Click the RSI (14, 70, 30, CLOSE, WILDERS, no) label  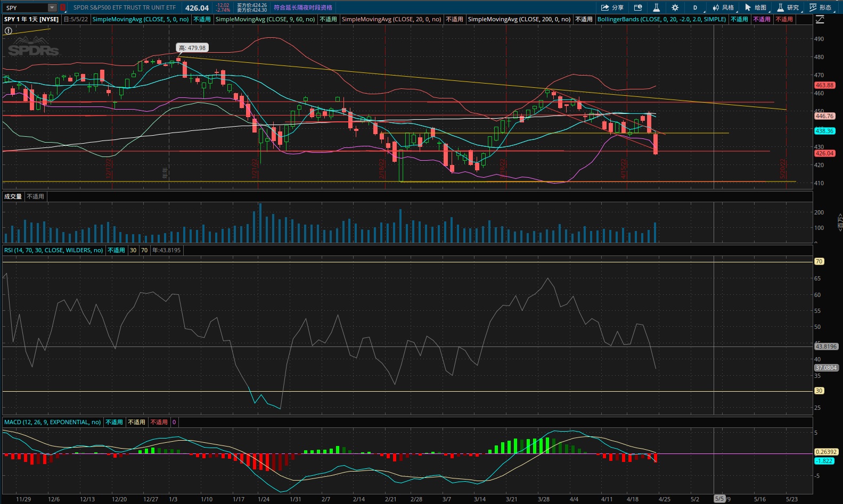pyautogui.click(x=54, y=250)
